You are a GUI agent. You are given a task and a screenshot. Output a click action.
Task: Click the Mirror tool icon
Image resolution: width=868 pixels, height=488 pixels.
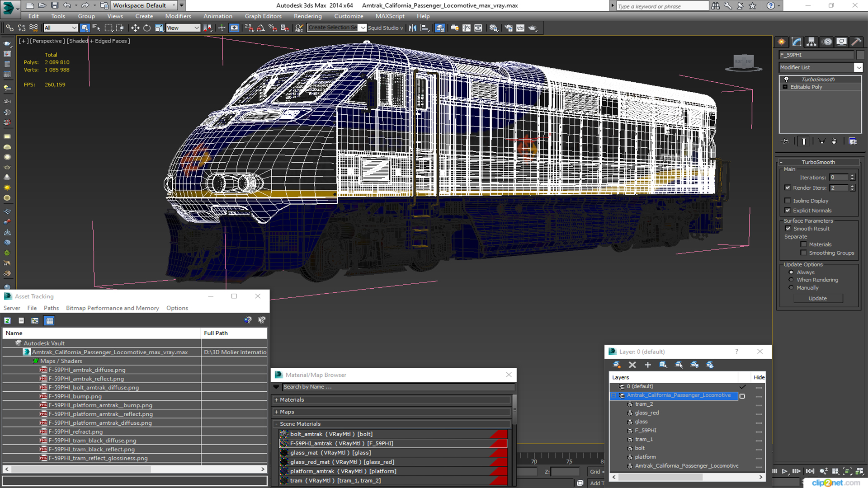tap(412, 28)
